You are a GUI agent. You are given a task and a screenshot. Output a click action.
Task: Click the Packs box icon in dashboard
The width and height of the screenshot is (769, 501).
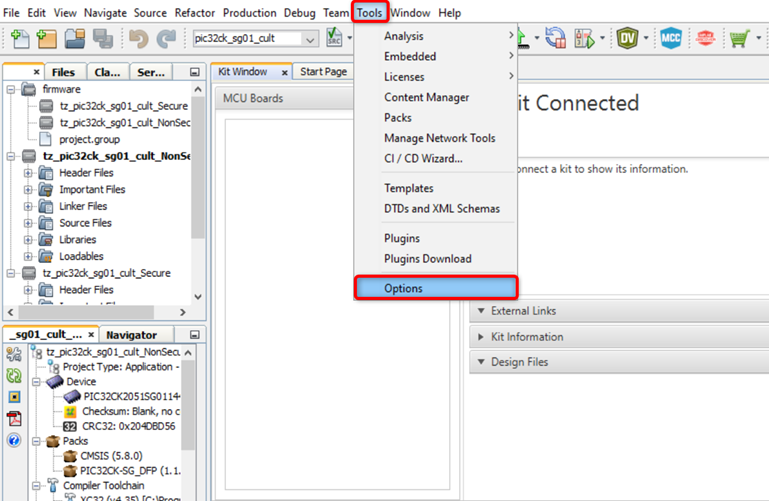[53, 441]
